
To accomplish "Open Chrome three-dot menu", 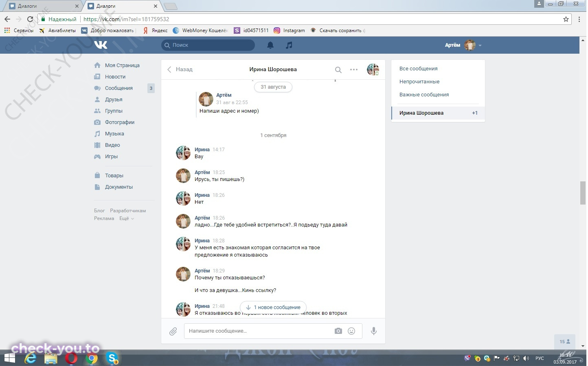I will pyautogui.click(x=579, y=19).
